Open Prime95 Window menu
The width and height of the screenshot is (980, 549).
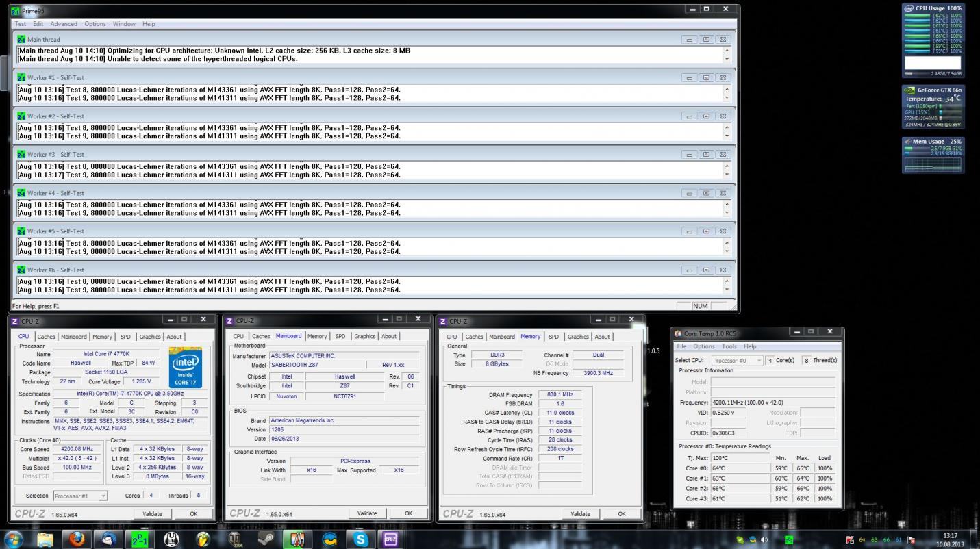click(x=124, y=24)
